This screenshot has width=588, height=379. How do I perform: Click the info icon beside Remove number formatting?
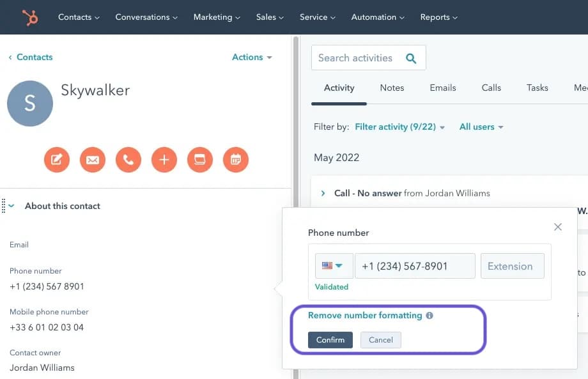pos(429,316)
